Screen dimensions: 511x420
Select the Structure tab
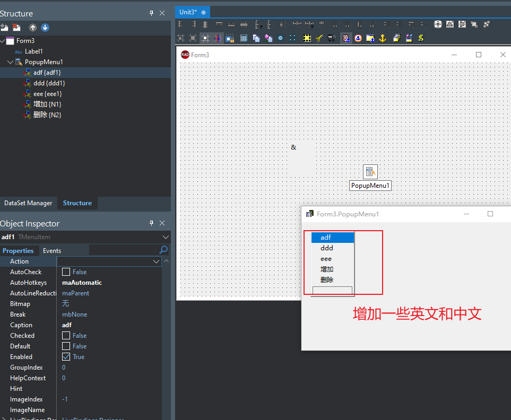click(x=77, y=203)
